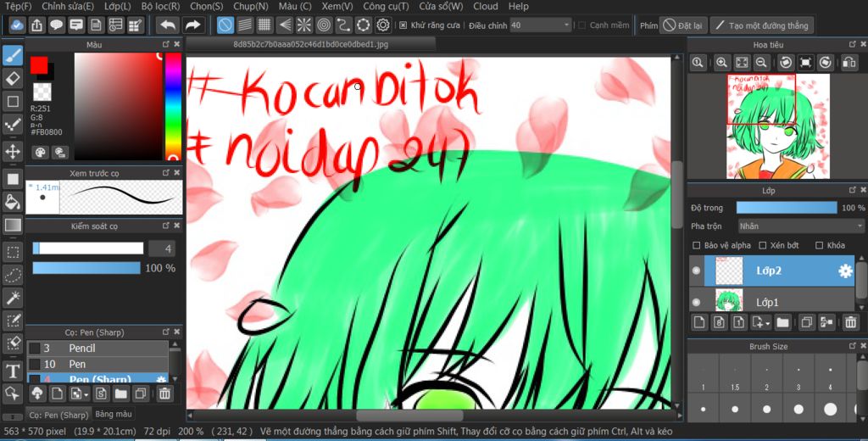Viewport: 868px width, 441px height.
Task: Toggle the Pencil brush color box
Action: [34, 348]
